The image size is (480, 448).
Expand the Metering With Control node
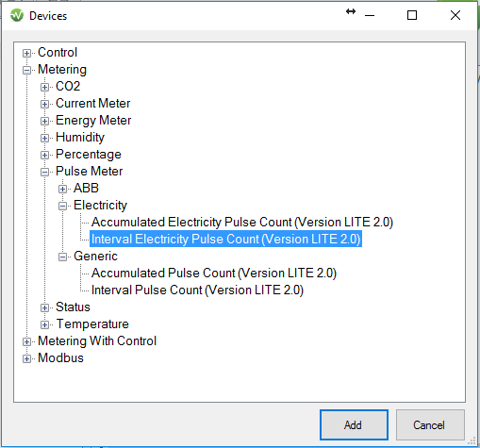coord(26,341)
